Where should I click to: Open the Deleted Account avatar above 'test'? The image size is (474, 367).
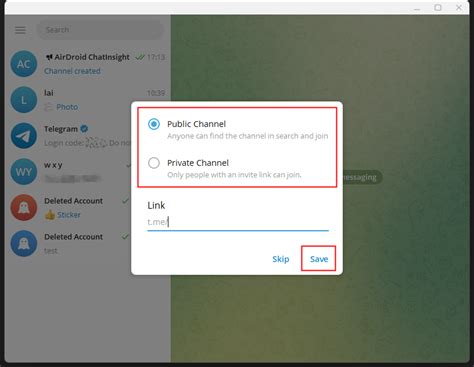[24, 243]
